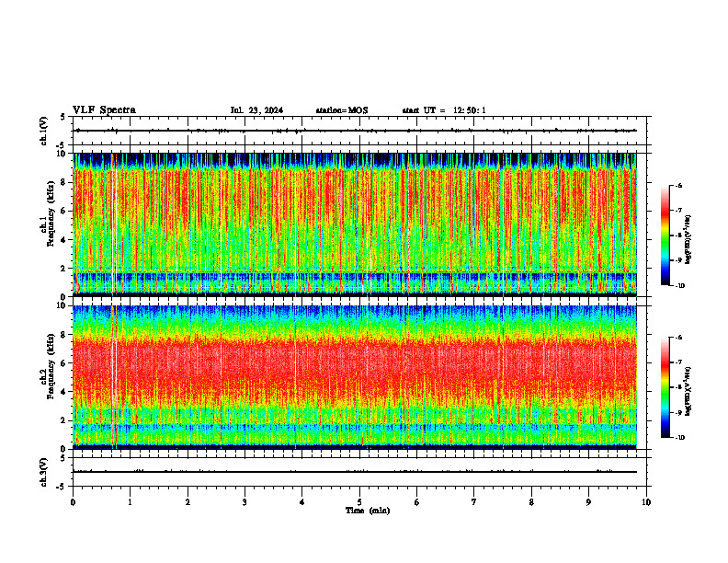Click the ch.2 spectrogram panel
The height and width of the screenshot is (563, 728).
[355, 377]
